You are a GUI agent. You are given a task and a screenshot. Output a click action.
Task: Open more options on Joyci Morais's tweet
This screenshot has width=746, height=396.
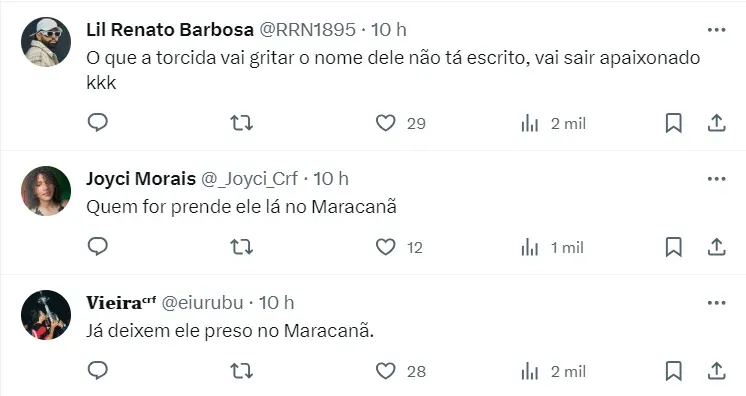(717, 179)
